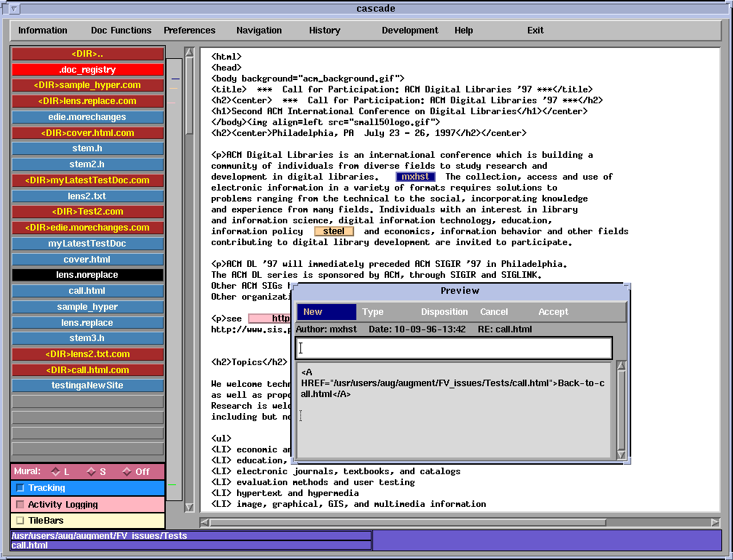Viewport: 733px width, 560px height.
Task: Open the <DIR>sample_hyper.com directory
Action: pyautogui.click(x=87, y=85)
